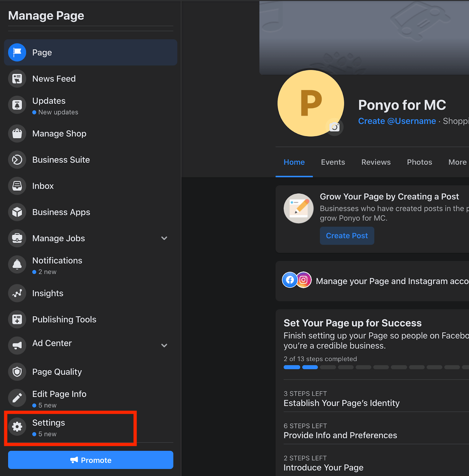Screen dimensions: 469x476
Task: Click the Facebook logo icon
Action: click(290, 280)
